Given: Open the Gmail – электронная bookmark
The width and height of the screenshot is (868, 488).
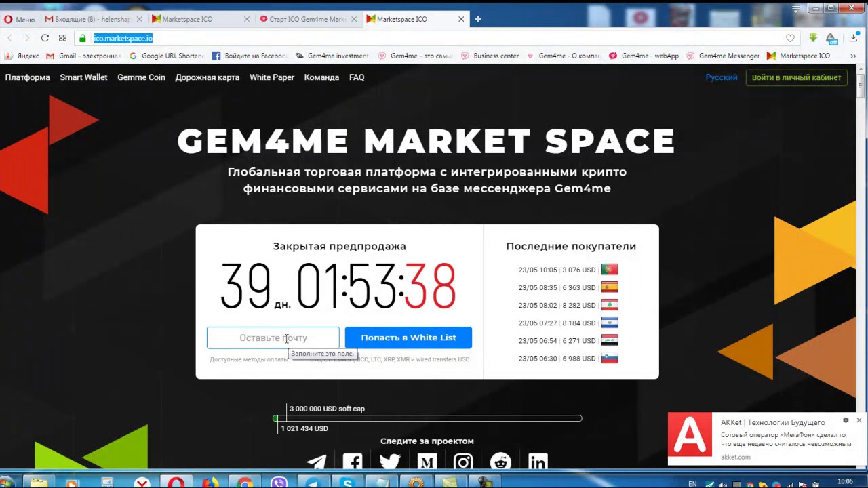Looking at the screenshot, I should click(x=83, y=56).
